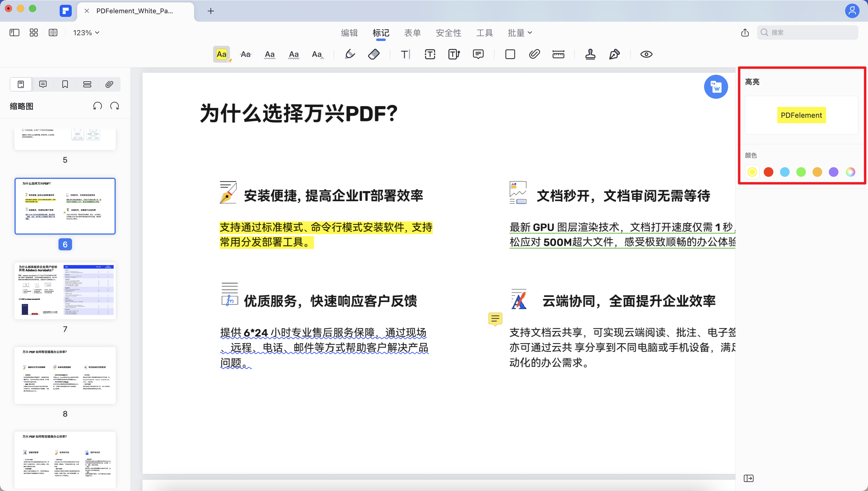Viewport: 868px width, 491px height.
Task: Select the signature tool
Action: point(614,54)
